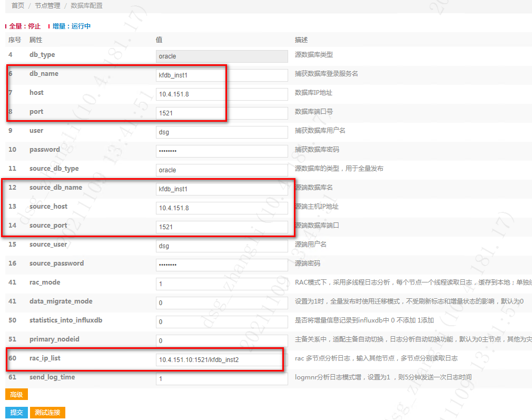This screenshot has height=420, width=532.
Task: Focus the rac_mode value field
Action: [x=221, y=284]
